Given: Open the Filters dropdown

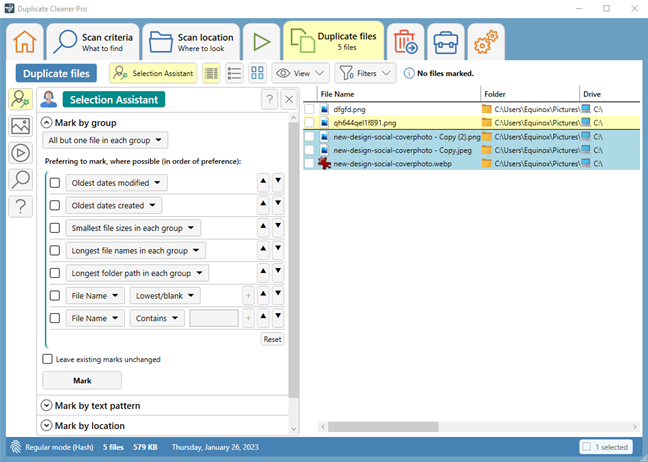Looking at the screenshot, I should pyautogui.click(x=365, y=73).
